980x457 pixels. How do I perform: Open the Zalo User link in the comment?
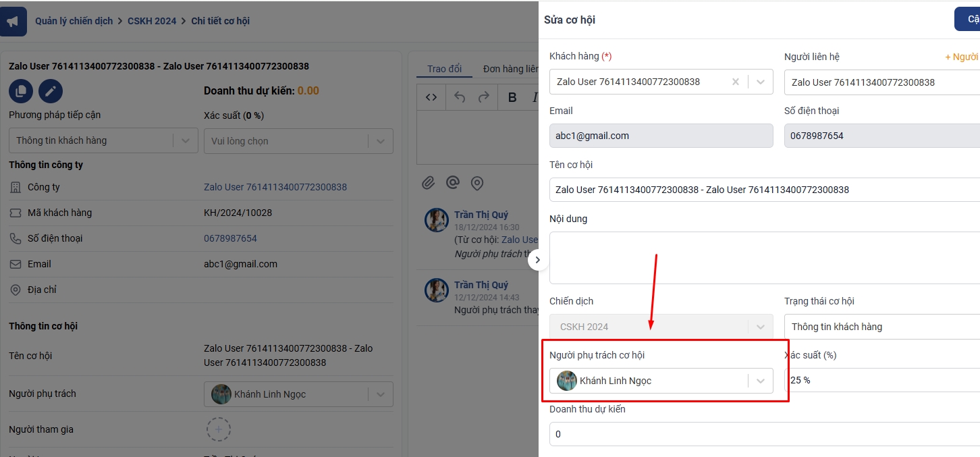pos(520,240)
